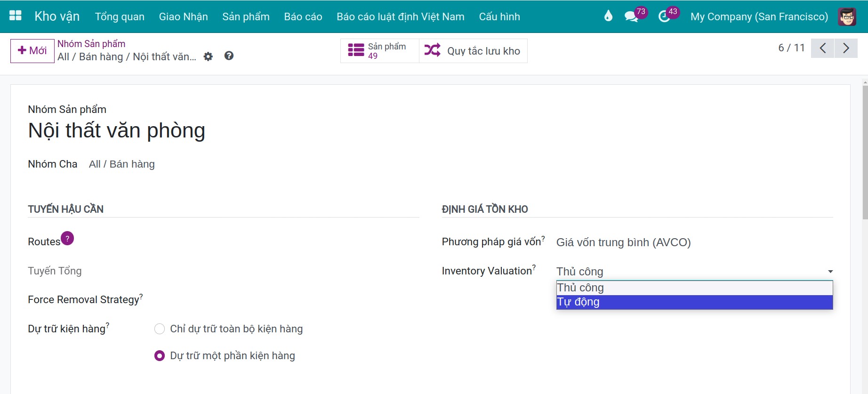Go to the previous record arrow
Image resolution: width=868 pixels, height=394 pixels.
pyautogui.click(x=823, y=48)
